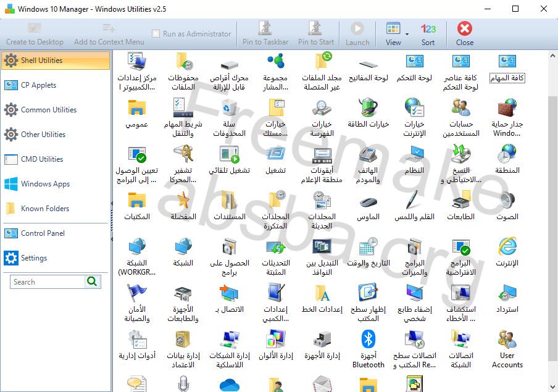The height and width of the screenshot is (392, 558).
Task: Open the Recovery (استرداد) icon
Action: pos(507,293)
